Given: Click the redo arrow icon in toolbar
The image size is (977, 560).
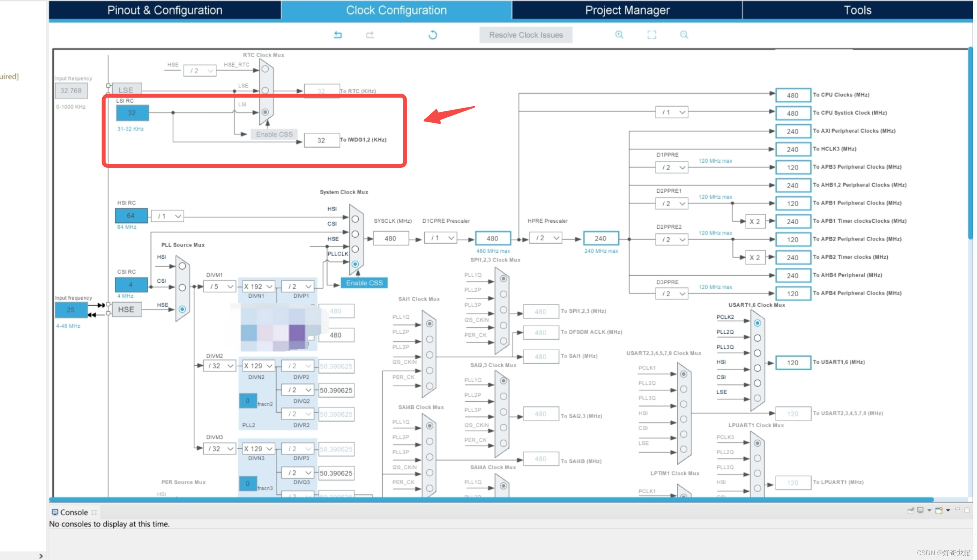Looking at the screenshot, I should click(x=370, y=35).
